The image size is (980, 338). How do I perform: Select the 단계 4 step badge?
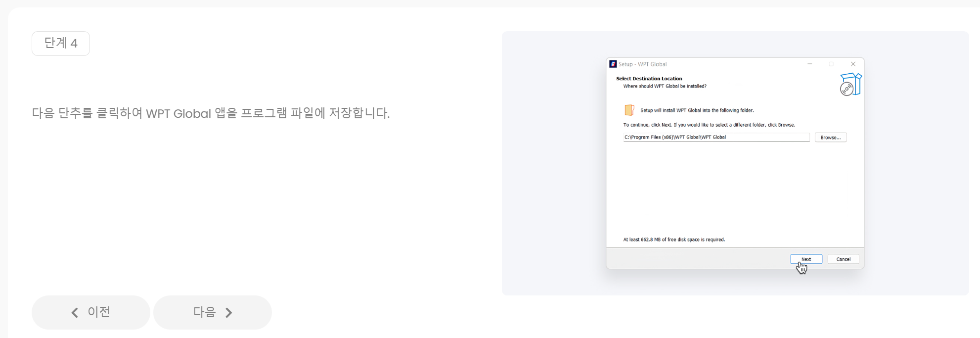click(61, 44)
